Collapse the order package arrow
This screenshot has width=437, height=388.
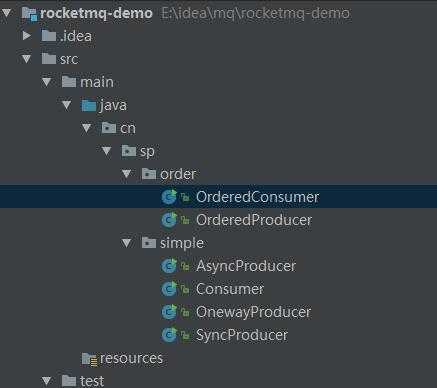[x=127, y=174]
